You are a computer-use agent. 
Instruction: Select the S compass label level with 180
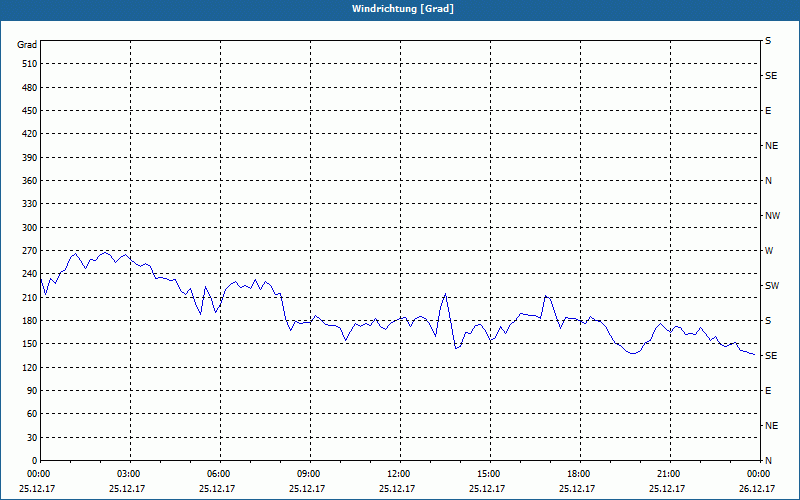(x=768, y=321)
